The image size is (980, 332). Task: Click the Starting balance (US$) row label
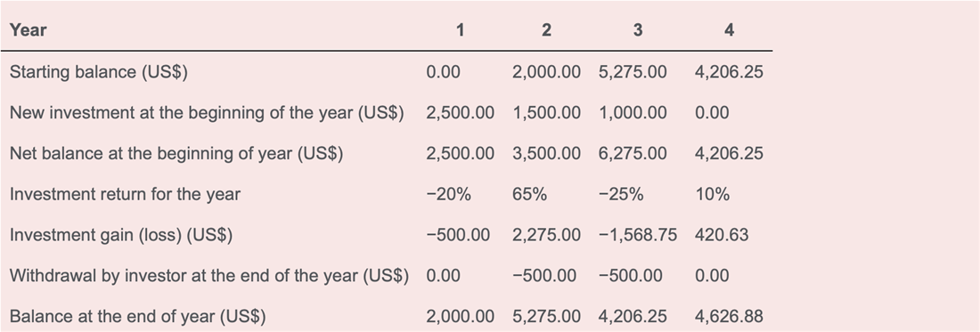tap(99, 72)
